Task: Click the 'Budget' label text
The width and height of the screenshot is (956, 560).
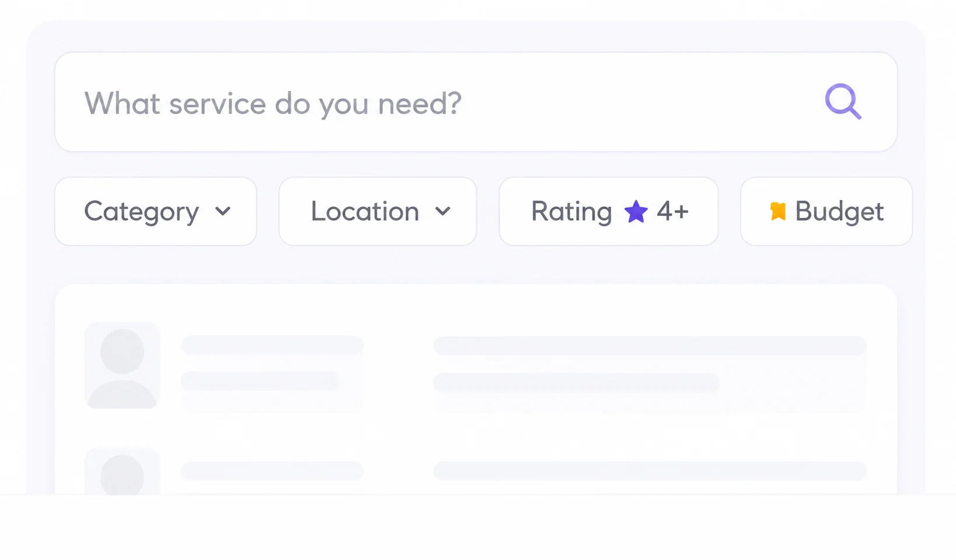Action: 839,212
